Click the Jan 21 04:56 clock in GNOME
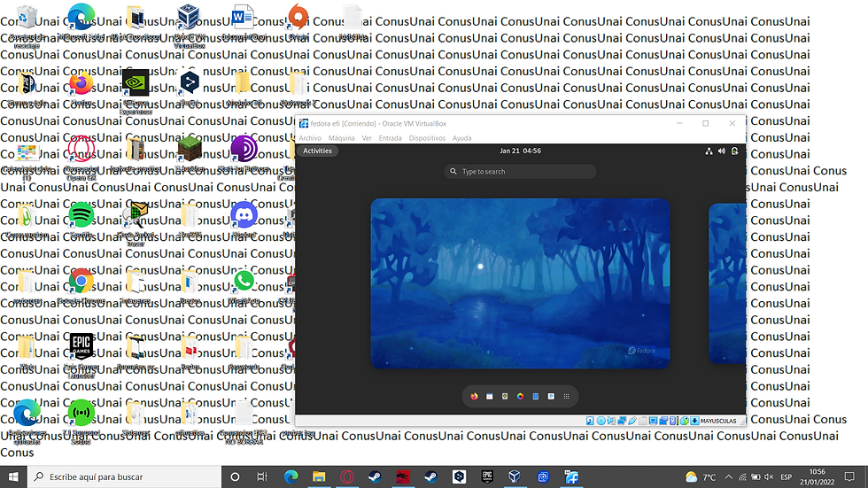 click(x=521, y=151)
